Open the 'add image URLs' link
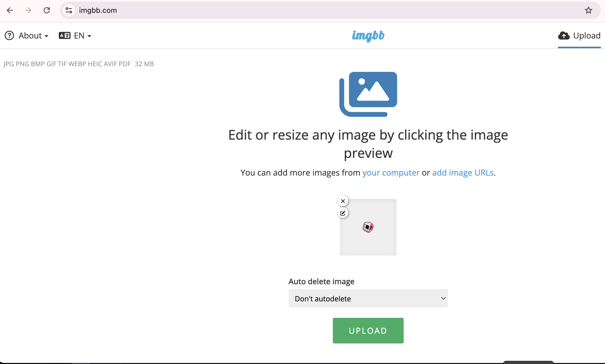Screen dimensions: 605x364 463,173
